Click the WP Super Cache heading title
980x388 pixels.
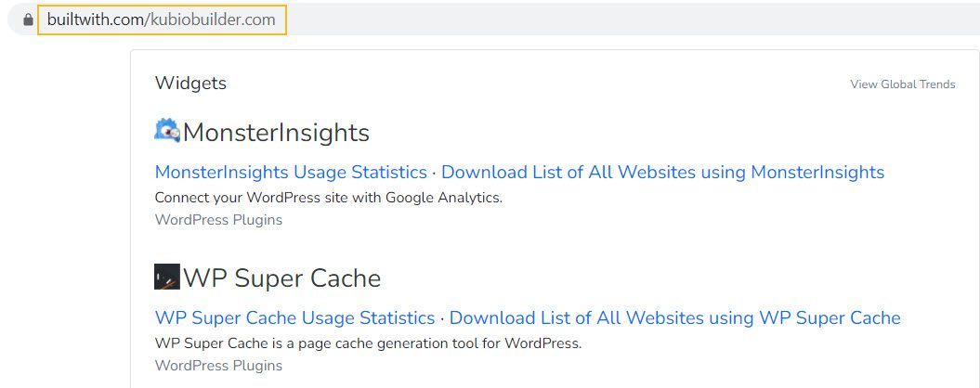[281, 278]
